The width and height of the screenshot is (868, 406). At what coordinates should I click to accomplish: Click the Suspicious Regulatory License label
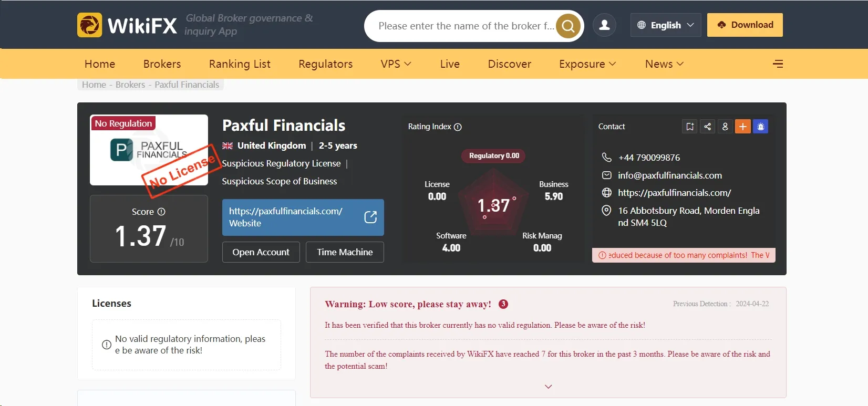[281, 163]
